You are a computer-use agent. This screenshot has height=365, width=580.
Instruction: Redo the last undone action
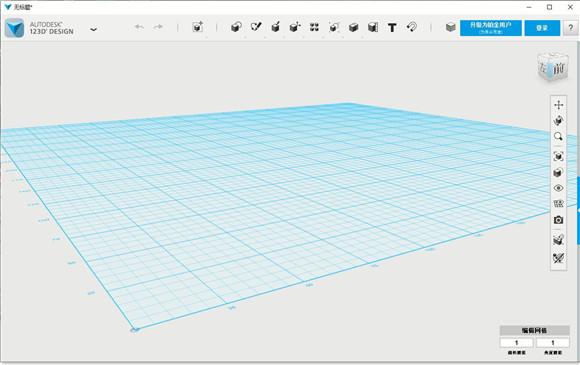[x=158, y=27]
